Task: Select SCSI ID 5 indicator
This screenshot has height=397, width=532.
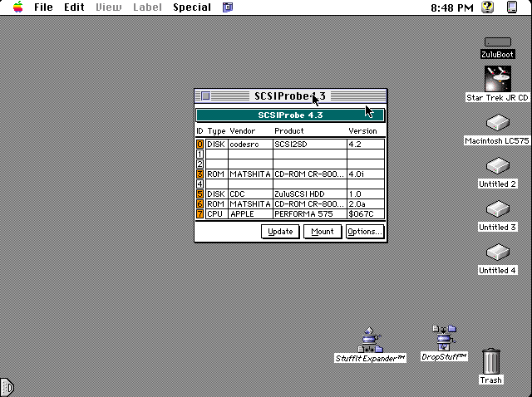Action: pyautogui.click(x=199, y=194)
